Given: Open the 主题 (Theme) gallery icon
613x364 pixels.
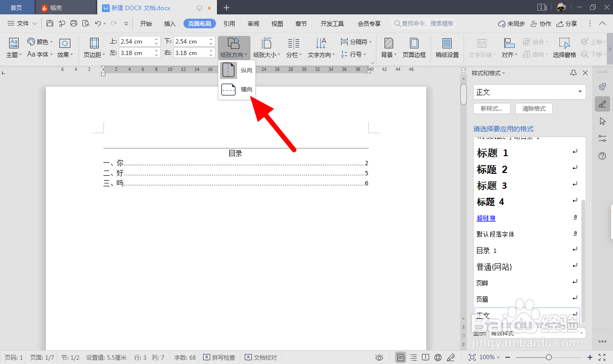Looking at the screenshot, I should click(x=14, y=43).
